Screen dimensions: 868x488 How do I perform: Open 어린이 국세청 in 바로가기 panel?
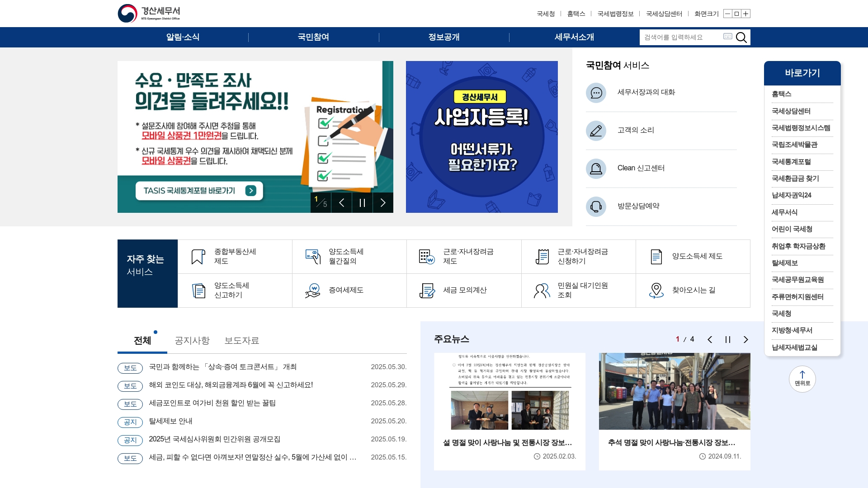tap(792, 229)
